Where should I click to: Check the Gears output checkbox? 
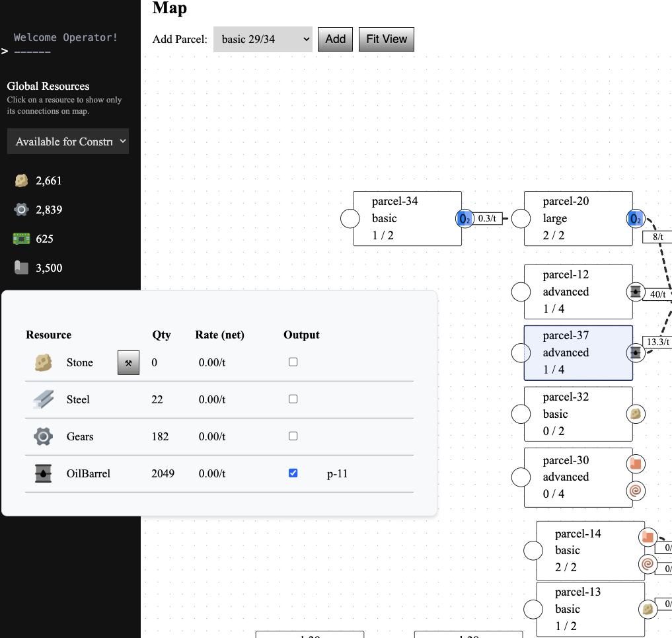point(292,436)
